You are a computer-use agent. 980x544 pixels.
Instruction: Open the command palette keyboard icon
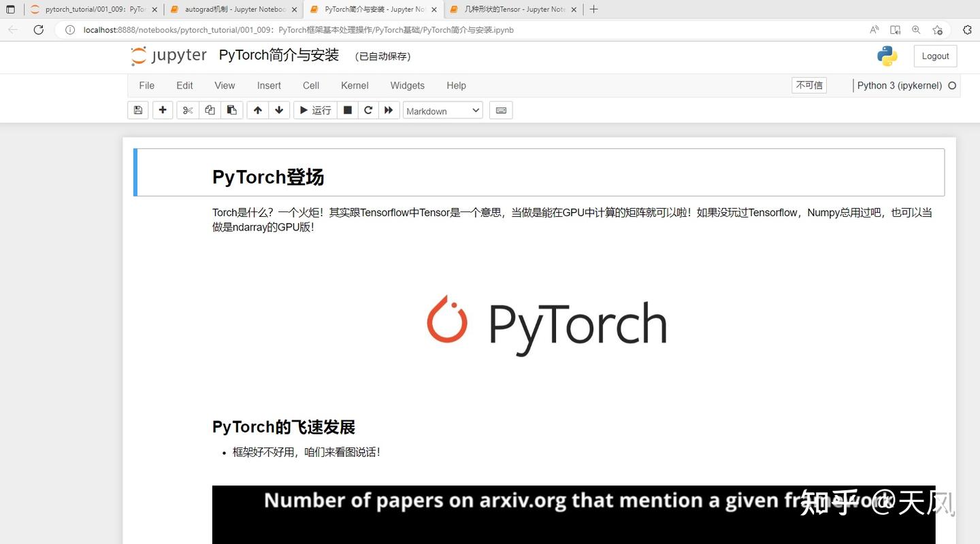pos(501,109)
